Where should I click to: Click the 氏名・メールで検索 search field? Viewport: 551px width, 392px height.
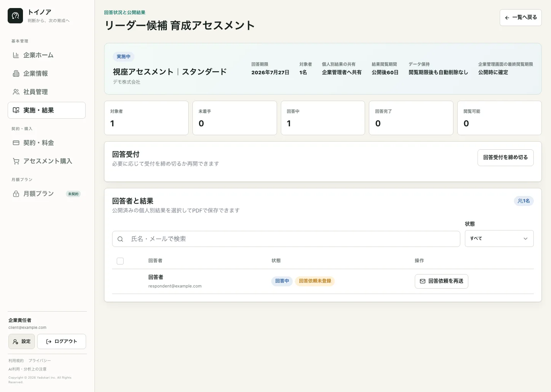[286, 239]
